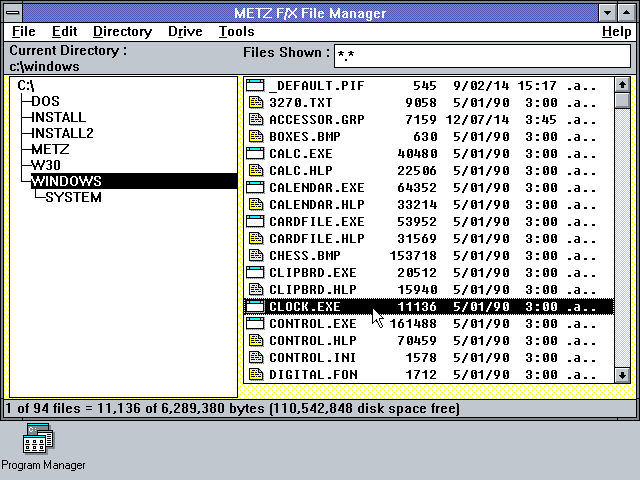
Task: Select the DOS directory
Action: [x=45, y=101]
